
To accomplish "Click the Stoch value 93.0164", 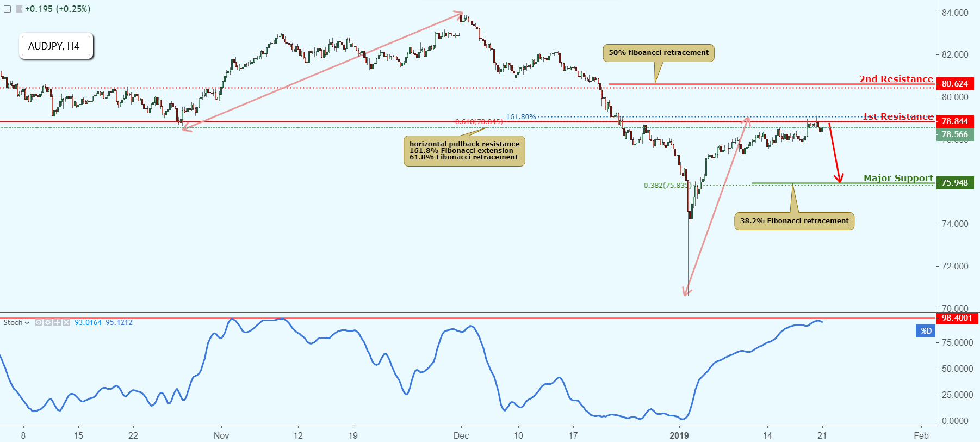I will [88, 323].
